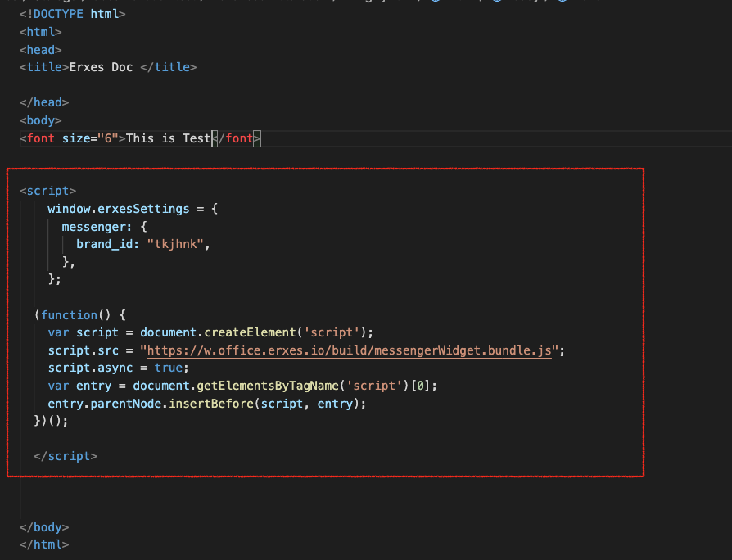Click the closing </script> tag

click(x=66, y=456)
